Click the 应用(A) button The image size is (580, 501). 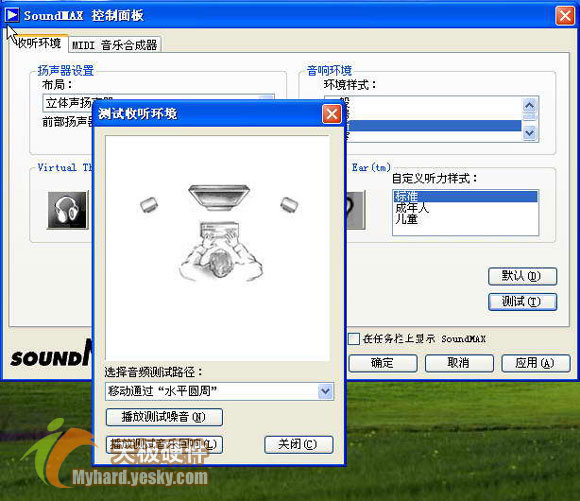pyautogui.click(x=536, y=363)
